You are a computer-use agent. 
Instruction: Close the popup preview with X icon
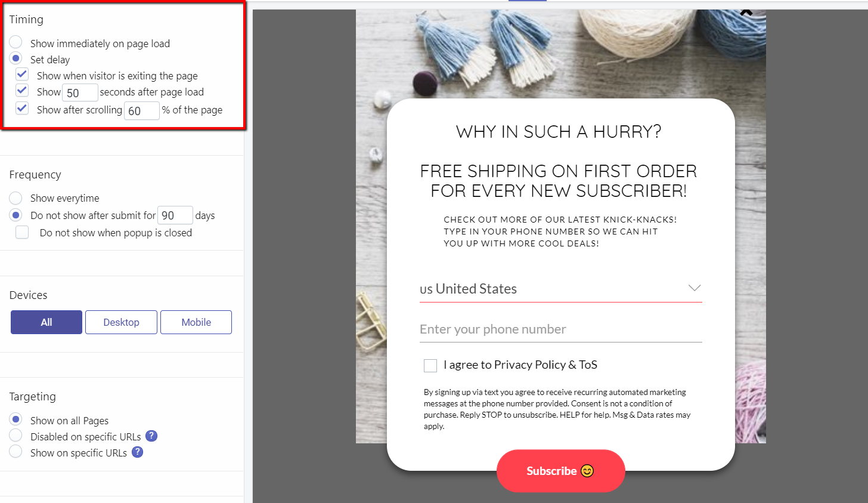(x=746, y=11)
